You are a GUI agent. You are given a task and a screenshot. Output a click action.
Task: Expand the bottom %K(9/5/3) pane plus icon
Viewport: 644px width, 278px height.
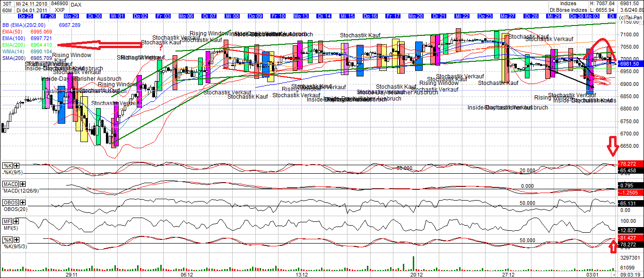pyautogui.click(x=17, y=239)
